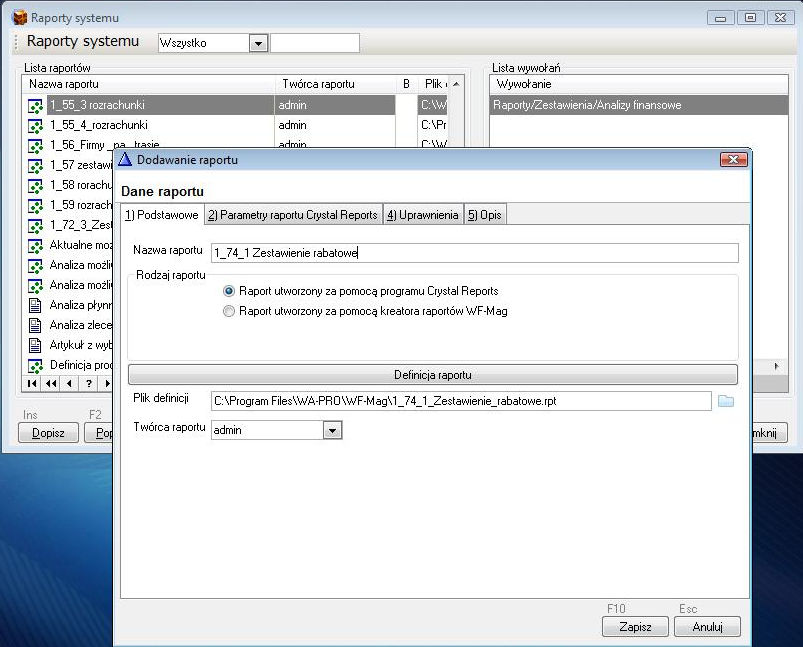This screenshot has height=647, width=803.
Task: Open the Uprawnienia tab
Action: pyautogui.click(x=422, y=215)
